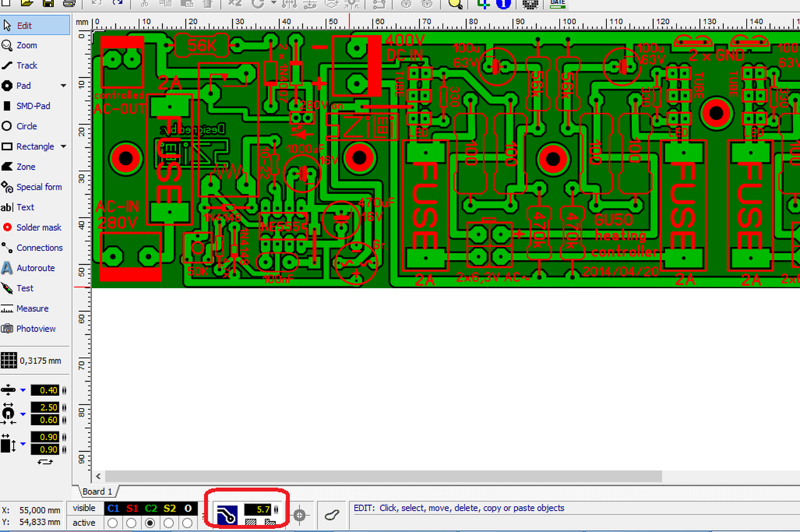Toggle visibility of layer S2
Viewport: 800px width, 532px height.
click(x=170, y=508)
